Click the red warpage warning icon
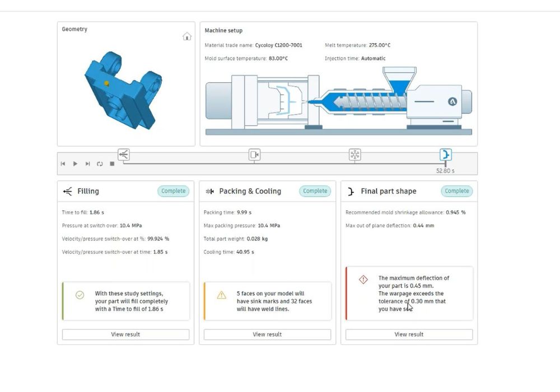The width and height of the screenshot is (560, 392). (x=363, y=279)
